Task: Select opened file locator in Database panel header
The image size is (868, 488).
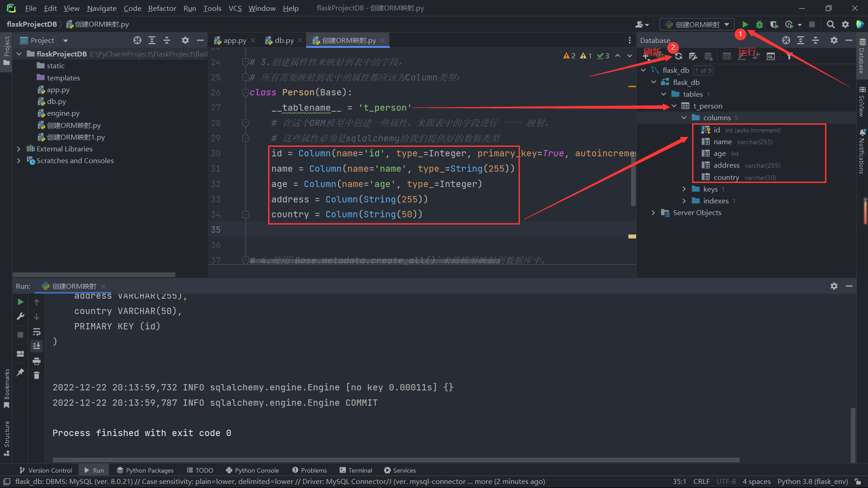Action: pos(786,40)
